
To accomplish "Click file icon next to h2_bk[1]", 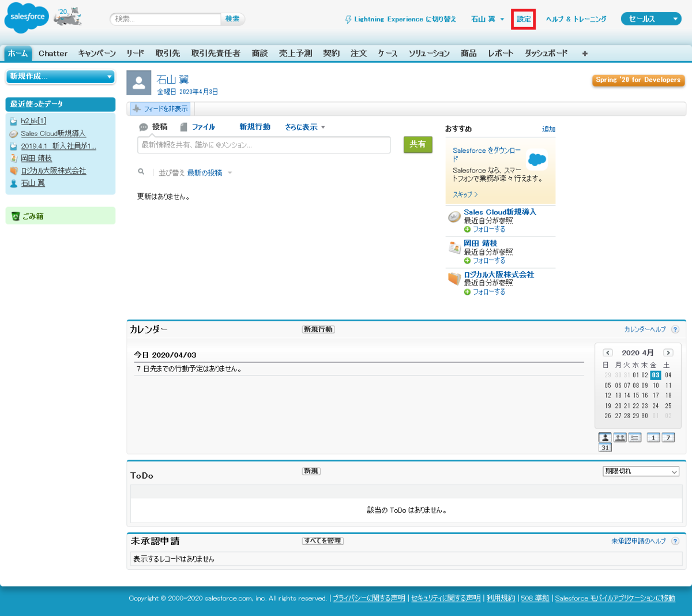I will tap(14, 121).
